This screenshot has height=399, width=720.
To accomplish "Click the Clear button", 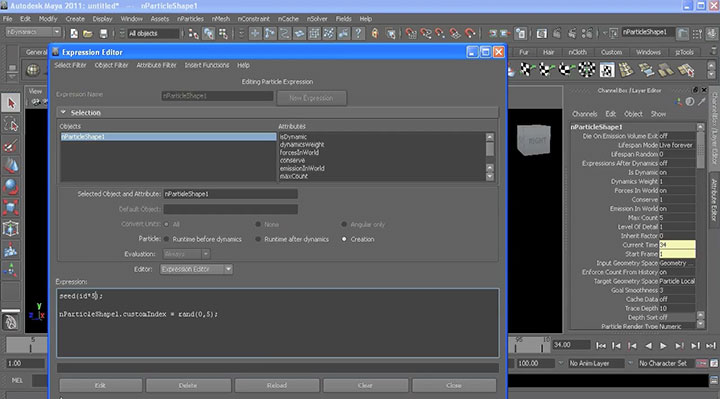I will pyautogui.click(x=365, y=386).
